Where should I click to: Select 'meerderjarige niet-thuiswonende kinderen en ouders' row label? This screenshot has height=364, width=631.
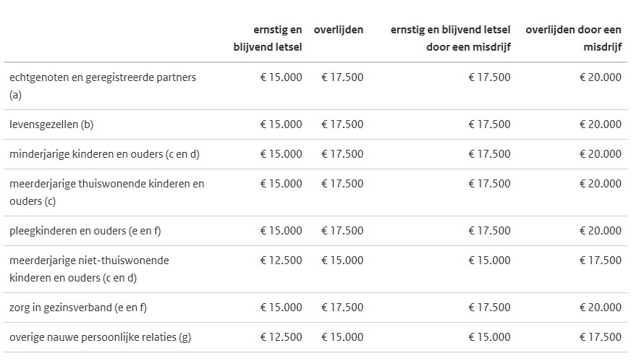89,269
